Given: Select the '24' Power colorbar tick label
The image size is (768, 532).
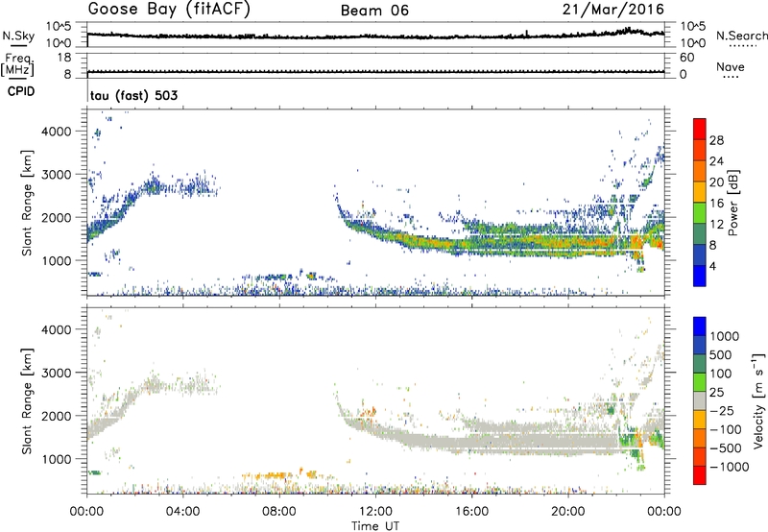Looking at the screenshot, I should (x=716, y=161).
